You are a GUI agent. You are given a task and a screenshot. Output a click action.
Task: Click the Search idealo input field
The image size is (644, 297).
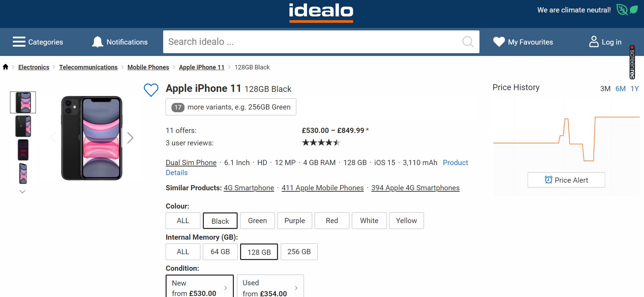coord(310,42)
